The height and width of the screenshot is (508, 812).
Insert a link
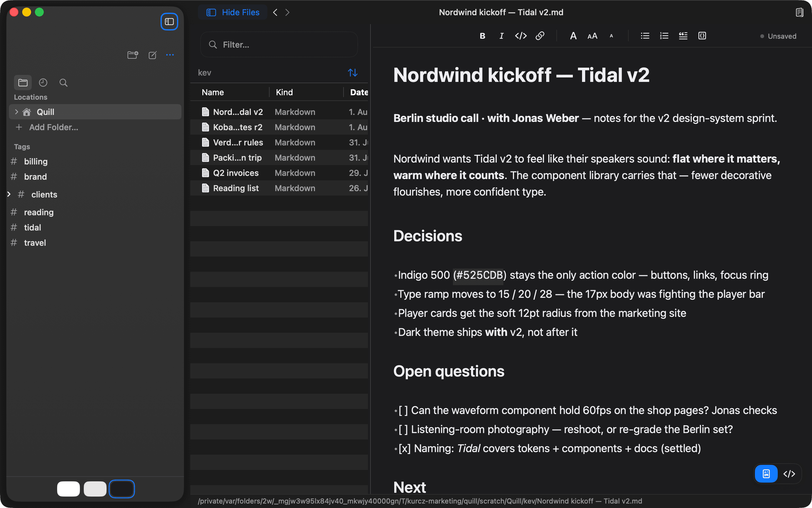pyautogui.click(x=540, y=36)
